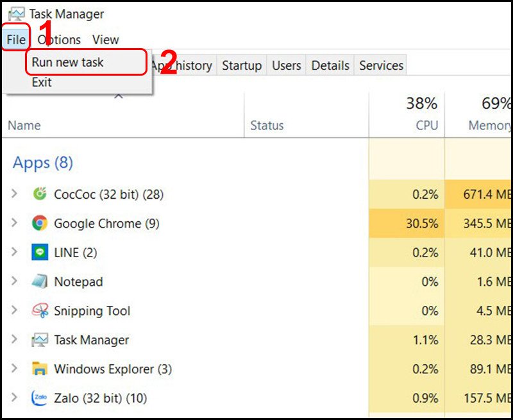Click Exit in the File menu
Screen dimensions: 513x420
click(x=41, y=82)
